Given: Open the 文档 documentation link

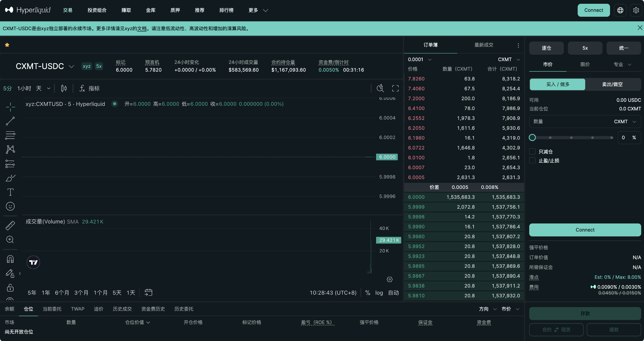Looking at the screenshot, I should pos(142,29).
